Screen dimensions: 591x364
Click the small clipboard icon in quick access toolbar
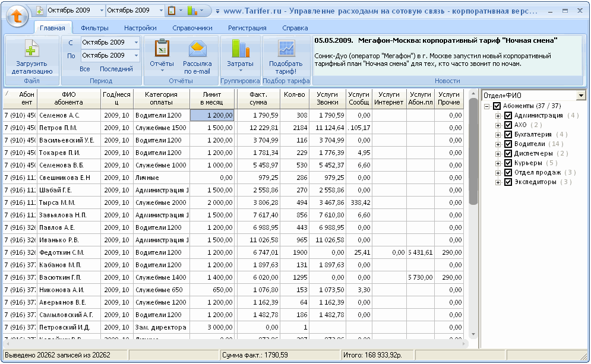pyautogui.click(x=172, y=11)
